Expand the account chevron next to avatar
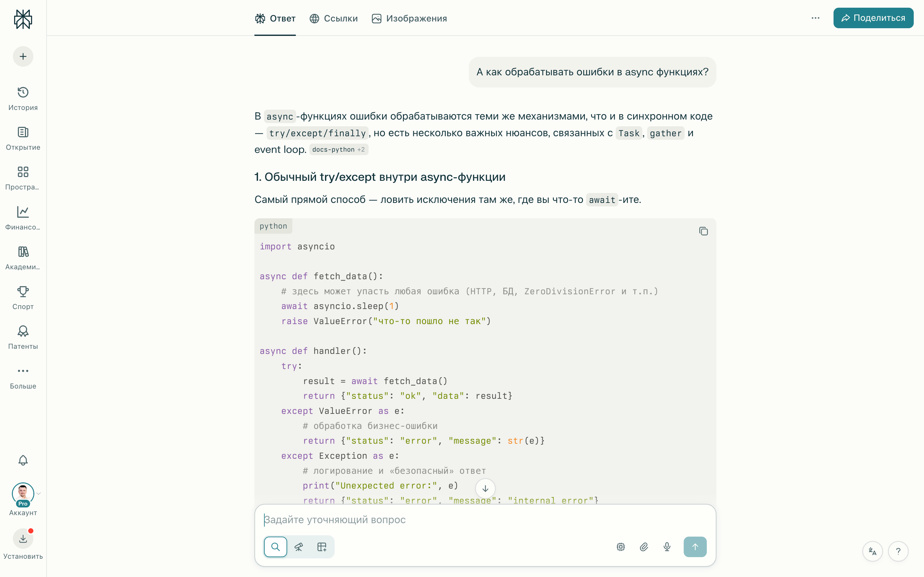Image resolution: width=924 pixels, height=577 pixels. click(38, 494)
